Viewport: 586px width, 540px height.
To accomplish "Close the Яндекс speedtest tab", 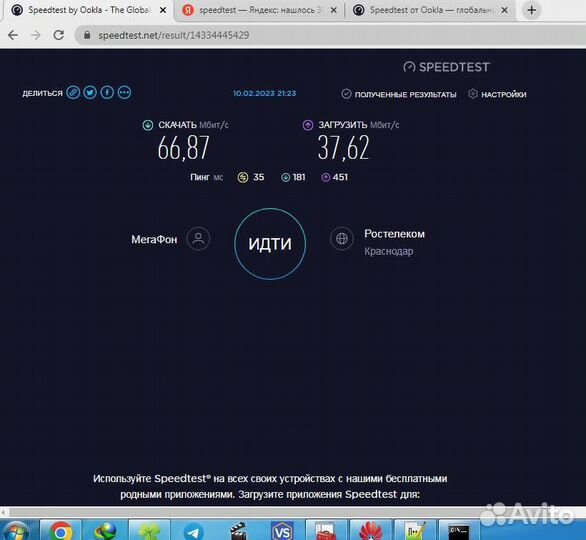I will tap(334, 10).
